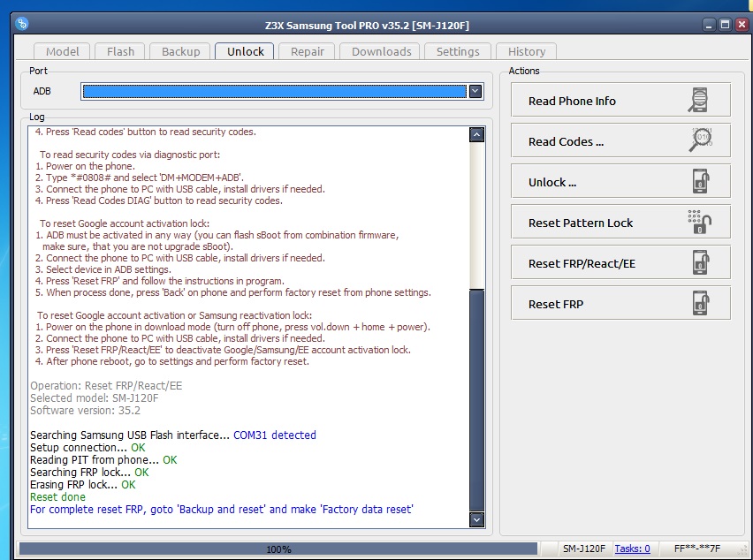Click the Unlock ... label
753x560 pixels.
pyautogui.click(x=552, y=182)
